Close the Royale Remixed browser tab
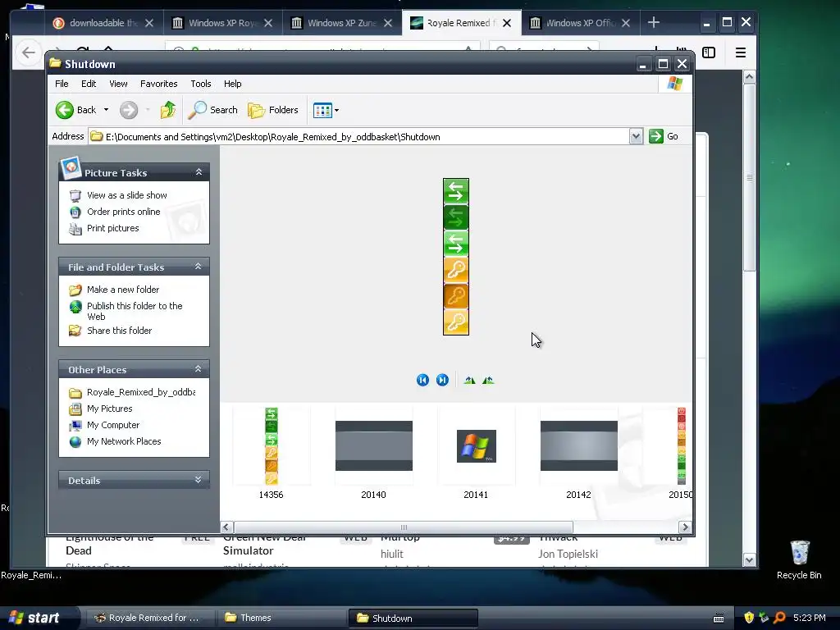This screenshot has width=840, height=630. coord(507,23)
